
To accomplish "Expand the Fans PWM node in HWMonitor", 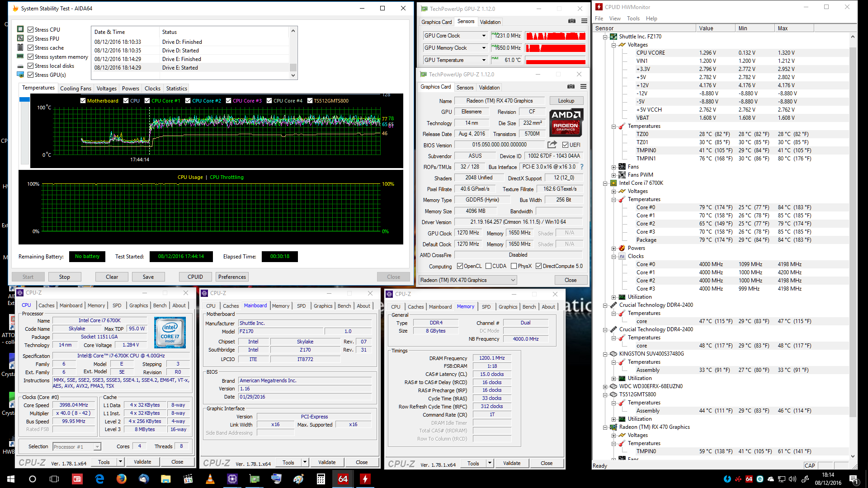I will [x=613, y=175].
